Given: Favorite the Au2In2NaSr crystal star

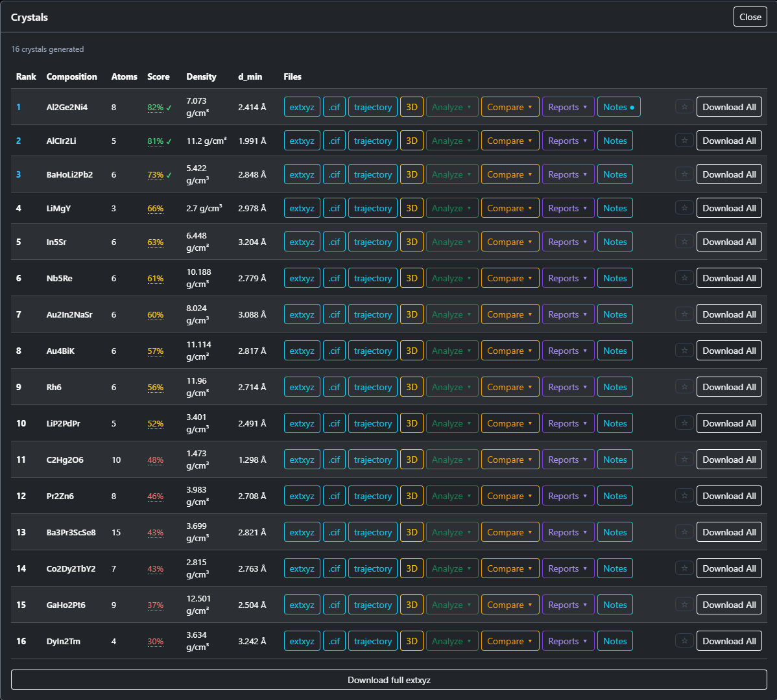Looking at the screenshot, I should (684, 314).
